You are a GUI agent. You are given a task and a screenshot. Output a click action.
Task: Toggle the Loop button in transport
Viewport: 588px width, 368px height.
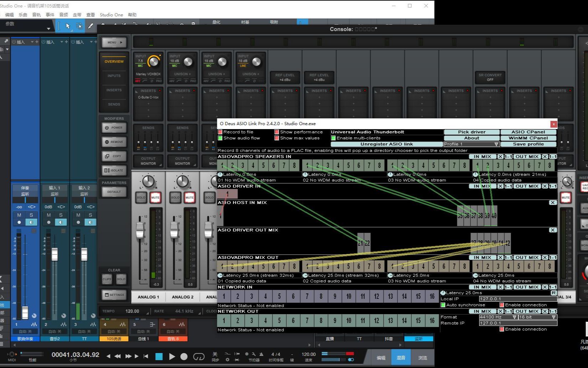click(198, 357)
